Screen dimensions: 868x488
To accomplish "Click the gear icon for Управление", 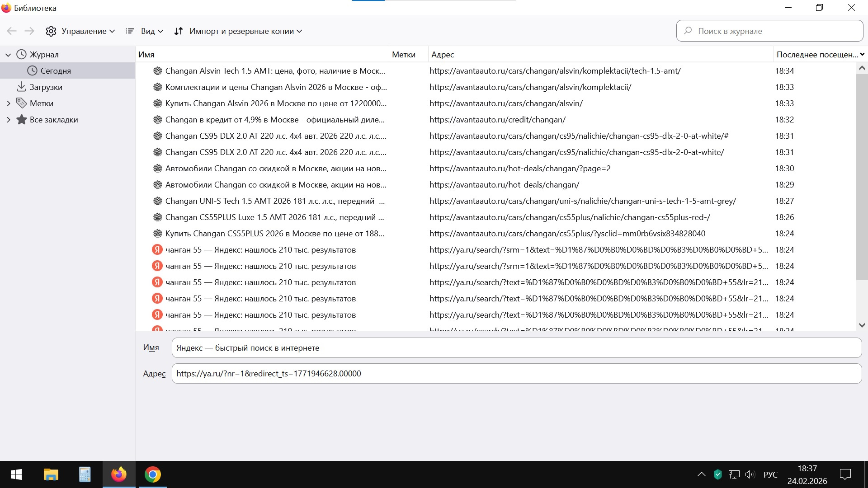I will click(x=51, y=31).
